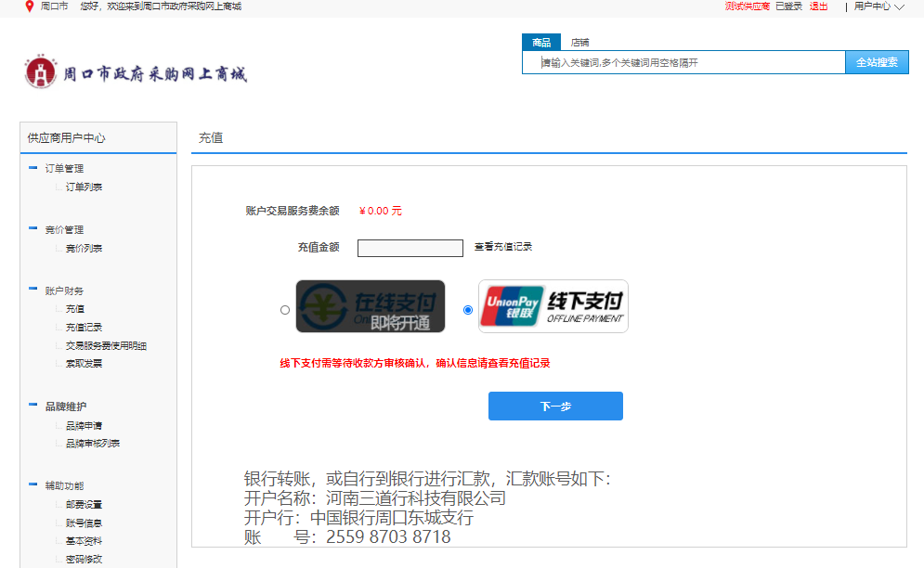Screen dimensions: 924x568
Task: Choose the offline payment radio button
Action: click(x=468, y=310)
